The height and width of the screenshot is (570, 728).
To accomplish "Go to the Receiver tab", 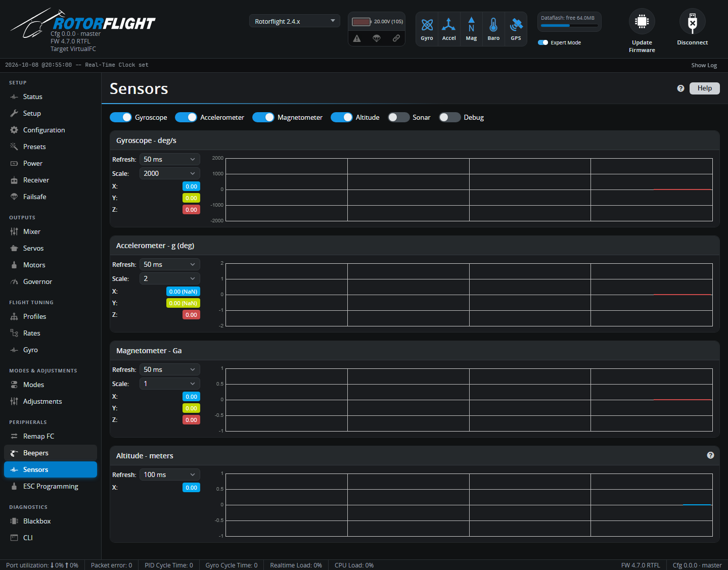I will point(51,180).
